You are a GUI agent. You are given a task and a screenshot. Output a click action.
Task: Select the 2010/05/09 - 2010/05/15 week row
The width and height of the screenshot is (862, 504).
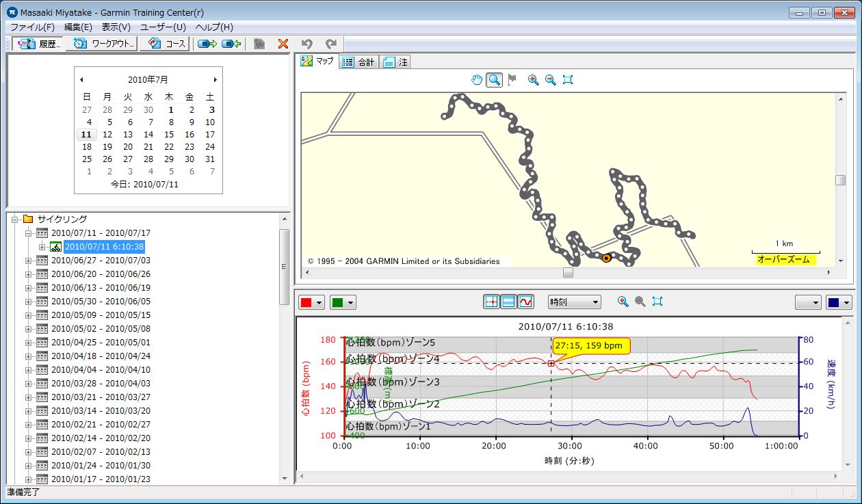(101, 315)
